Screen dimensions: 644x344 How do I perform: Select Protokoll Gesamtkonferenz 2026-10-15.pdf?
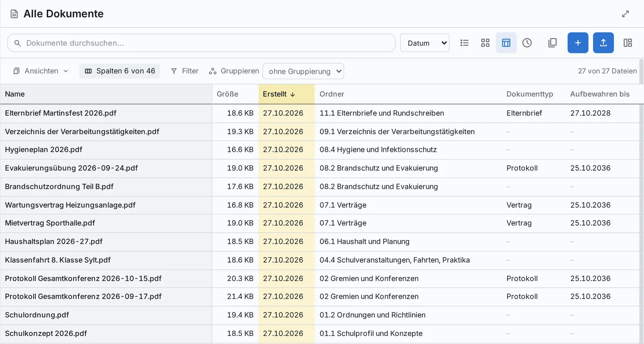pyautogui.click(x=83, y=278)
